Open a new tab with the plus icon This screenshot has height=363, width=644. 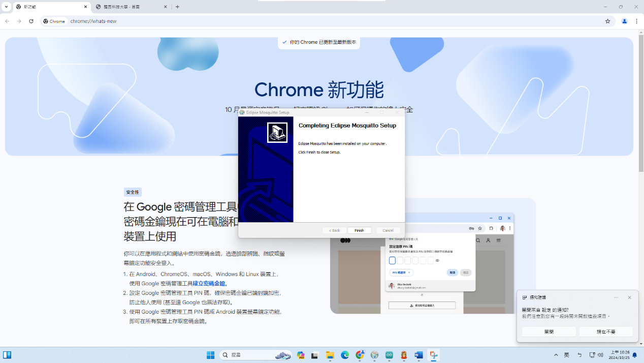(x=177, y=7)
